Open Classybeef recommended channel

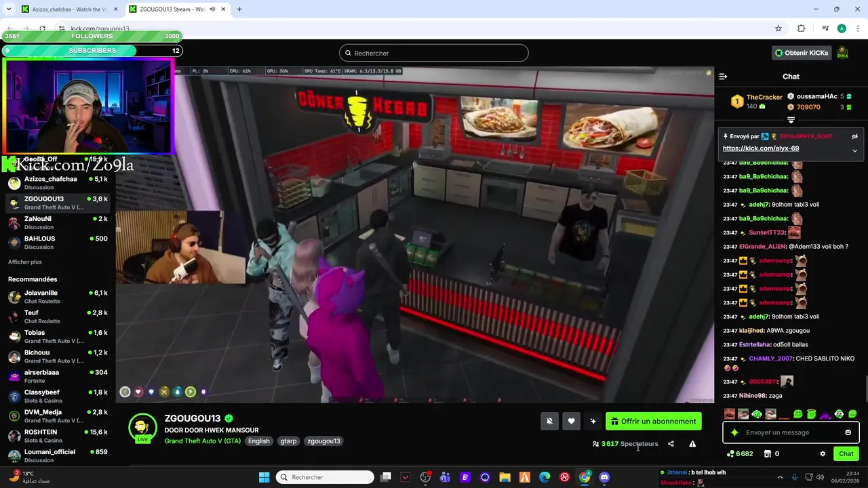tap(58, 396)
